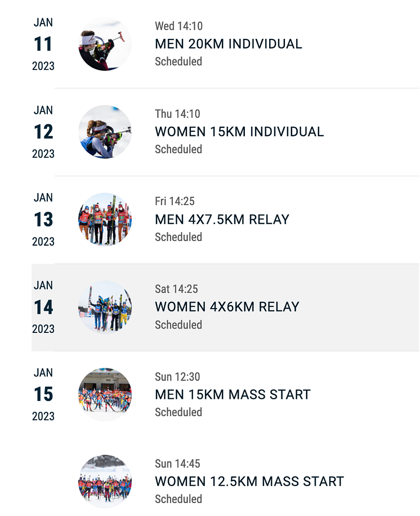Viewport: 420px width, 516px height.
Task: Open the Women 12.5km Mass Start thumbnail
Action: (105, 482)
